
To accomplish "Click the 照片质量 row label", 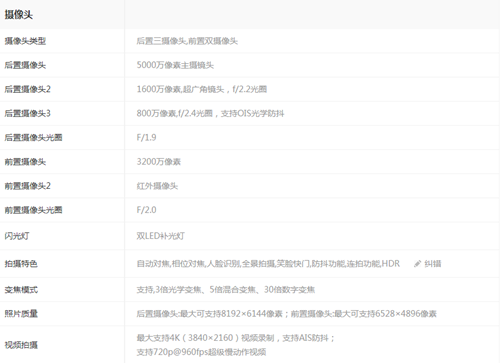I will click(x=21, y=314).
